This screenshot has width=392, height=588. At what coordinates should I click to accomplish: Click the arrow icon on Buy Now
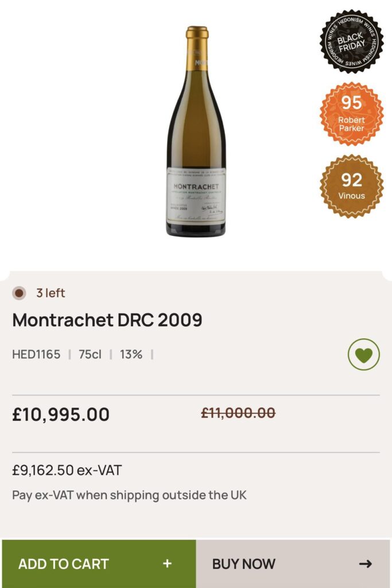tap(365, 564)
